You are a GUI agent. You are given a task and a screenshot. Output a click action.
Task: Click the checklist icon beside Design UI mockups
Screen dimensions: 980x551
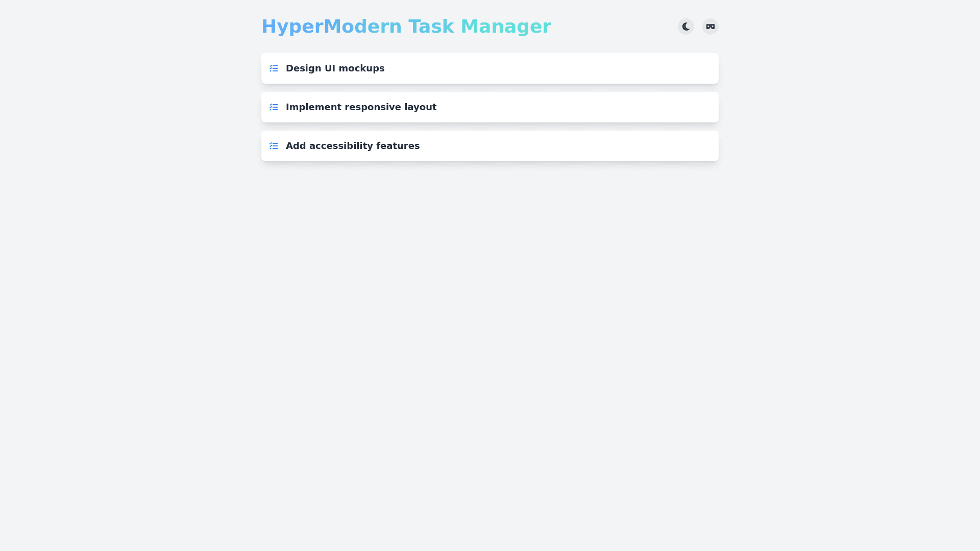[274, 68]
